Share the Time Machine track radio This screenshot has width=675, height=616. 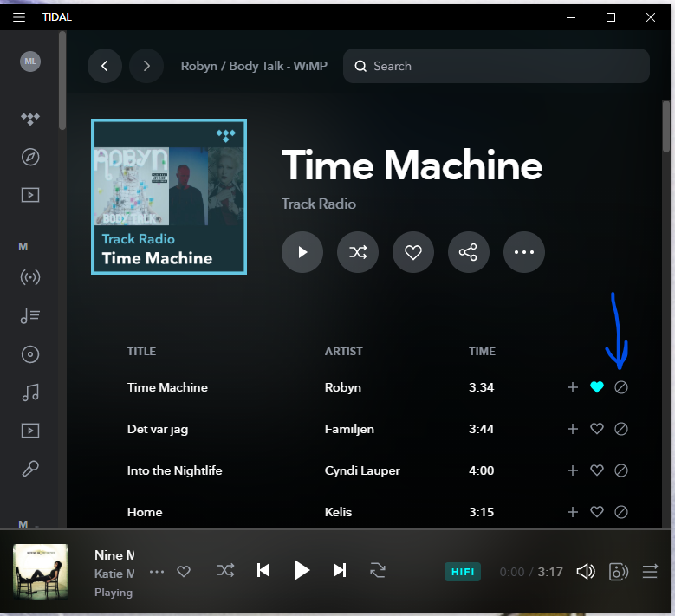tap(468, 252)
